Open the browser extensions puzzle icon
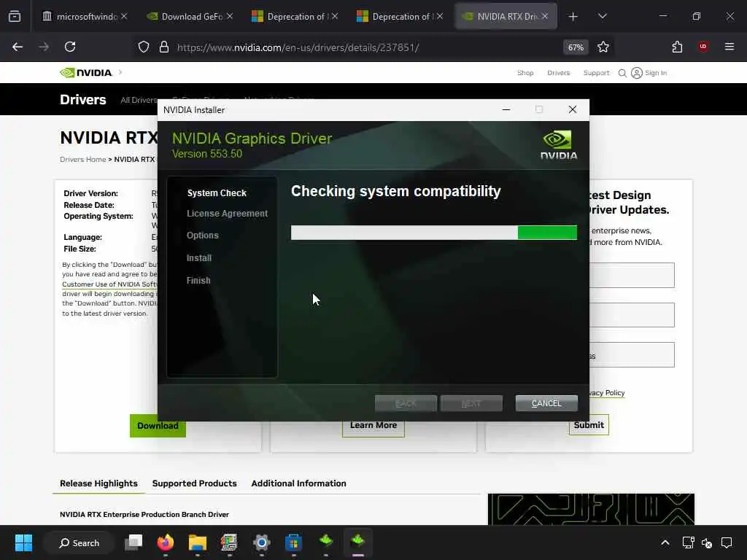This screenshot has width=747, height=560. 677,47
